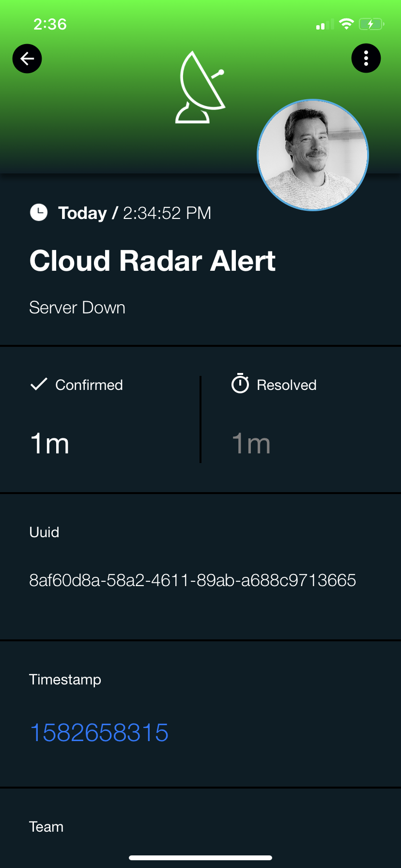The width and height of the screenshot is (401, 868).
Task: Tap the back arrow button
Action: click(27, 59)
